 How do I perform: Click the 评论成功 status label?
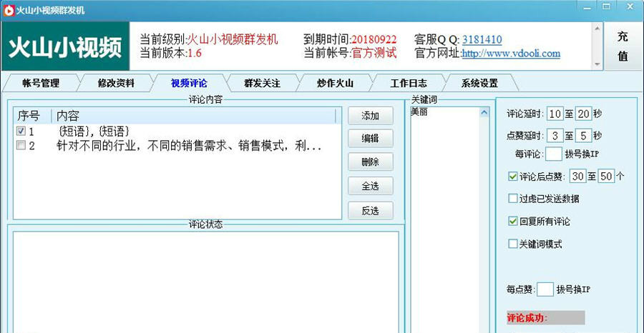545,318
